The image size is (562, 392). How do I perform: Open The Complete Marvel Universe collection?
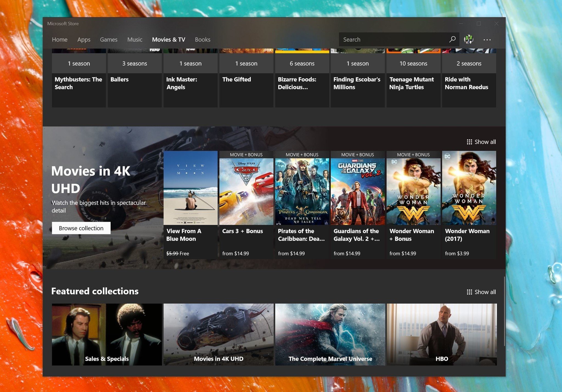(330, 334)
